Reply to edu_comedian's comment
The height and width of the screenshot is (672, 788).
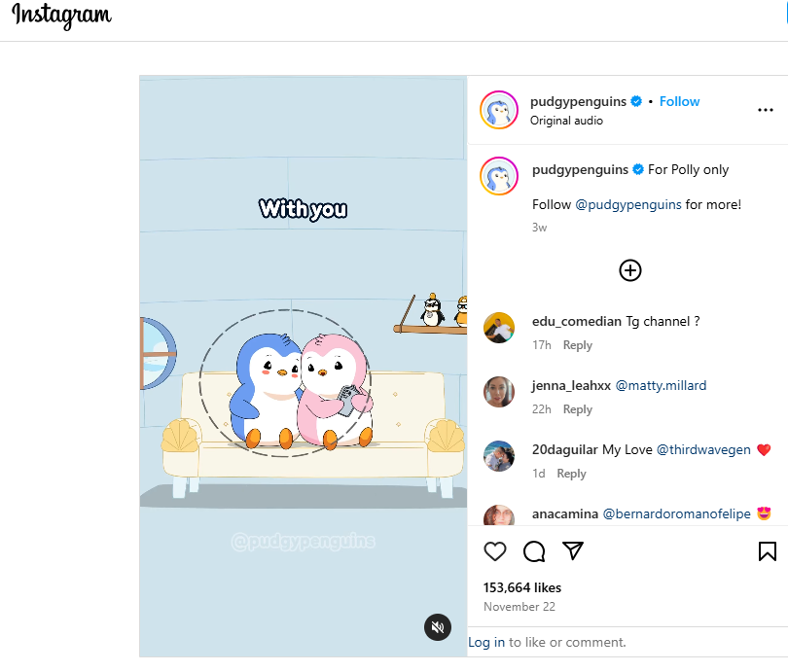(578, 345)
